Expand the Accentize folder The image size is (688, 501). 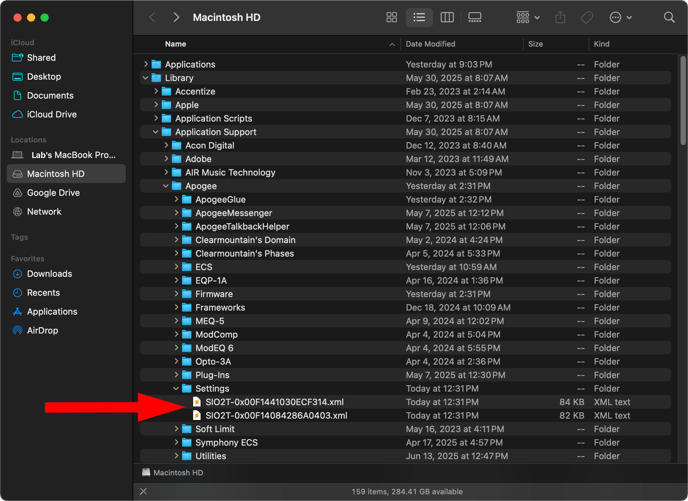[x=156, y=91]
